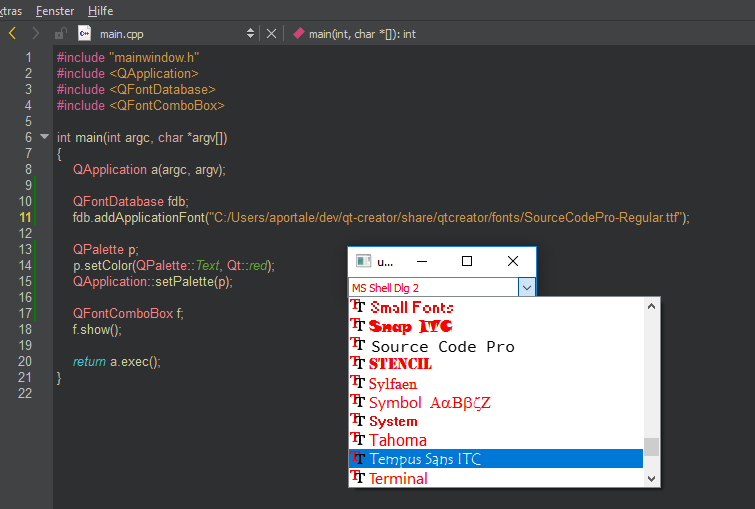
Task: Choose the Tahoma font entry
Action: point(397,440)
